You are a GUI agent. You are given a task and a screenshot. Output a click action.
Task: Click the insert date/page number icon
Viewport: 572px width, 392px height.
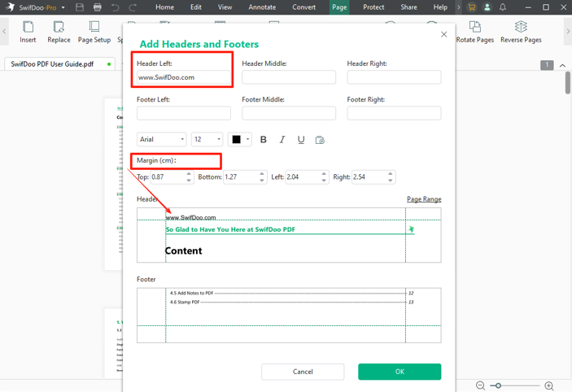pos(320,140)
